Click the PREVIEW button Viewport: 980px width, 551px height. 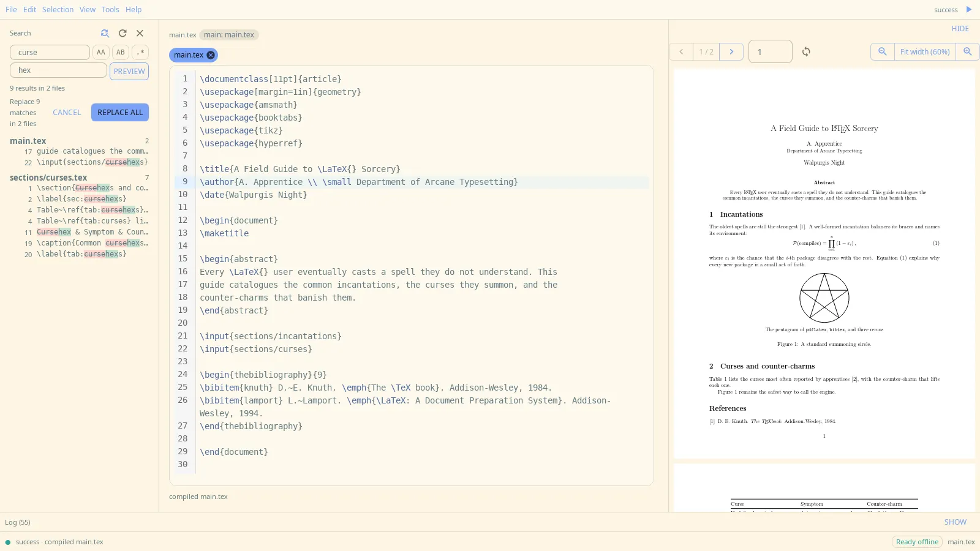[129, 71]
